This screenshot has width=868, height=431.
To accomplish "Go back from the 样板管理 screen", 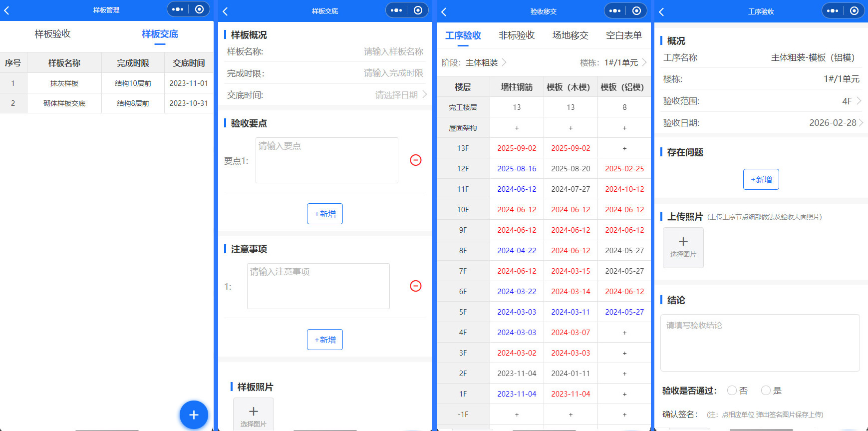I will (x=7, y=10).
